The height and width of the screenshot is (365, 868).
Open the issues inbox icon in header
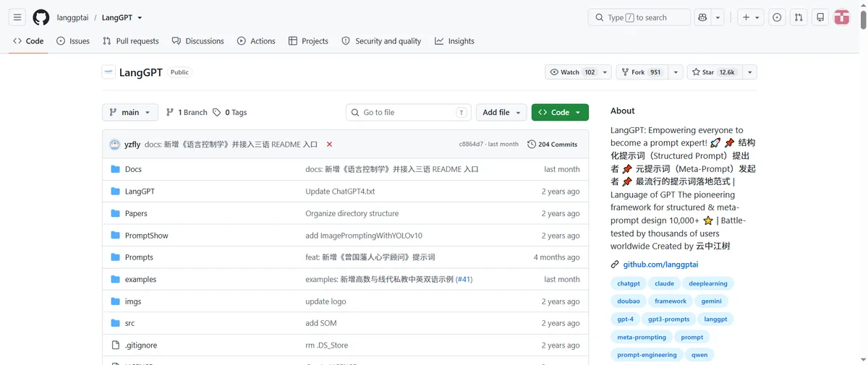(777, 17)
